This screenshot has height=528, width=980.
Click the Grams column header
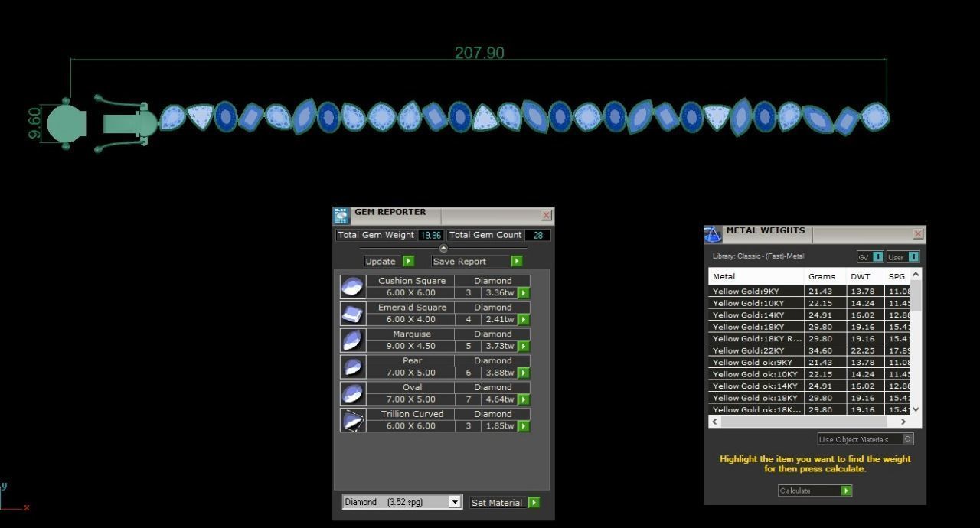click(825, 276)
